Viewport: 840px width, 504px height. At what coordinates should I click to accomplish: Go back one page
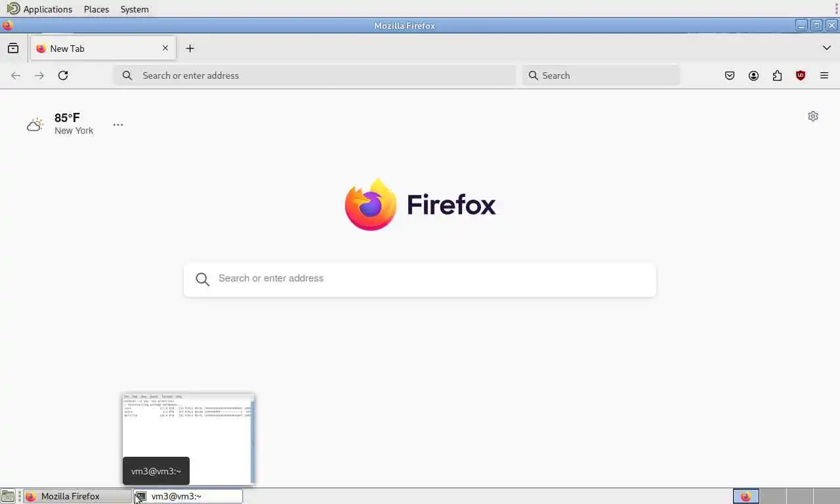(16, 75)
